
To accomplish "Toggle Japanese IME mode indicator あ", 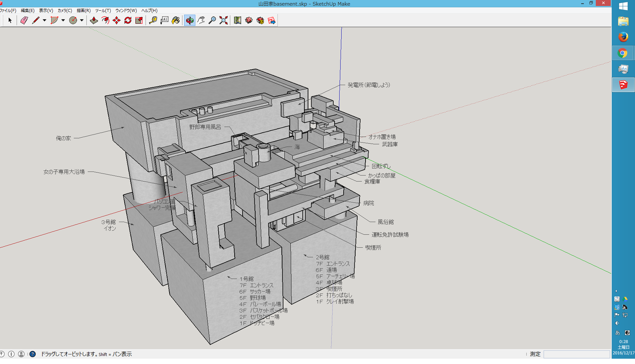I will [x=618, y=333].
